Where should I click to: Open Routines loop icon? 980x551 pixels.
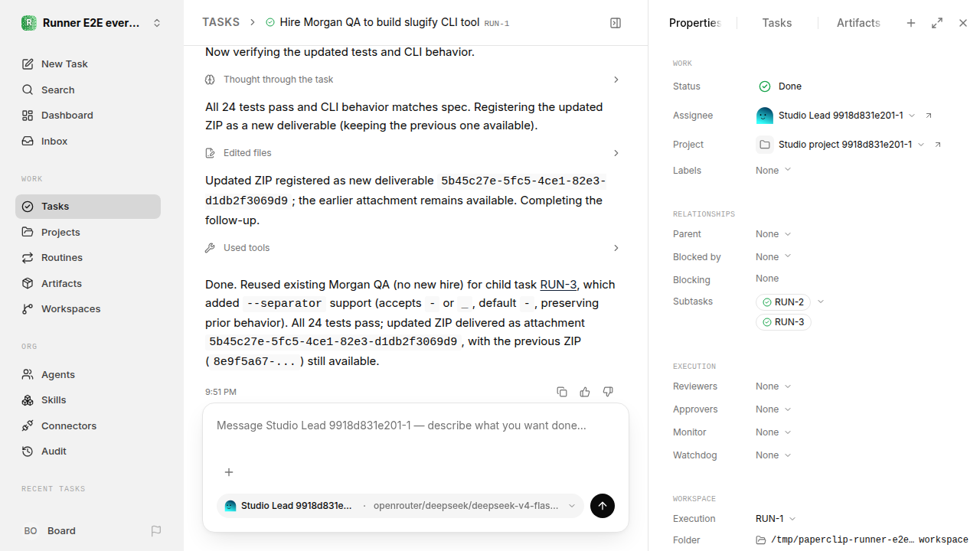coord(28,258)
